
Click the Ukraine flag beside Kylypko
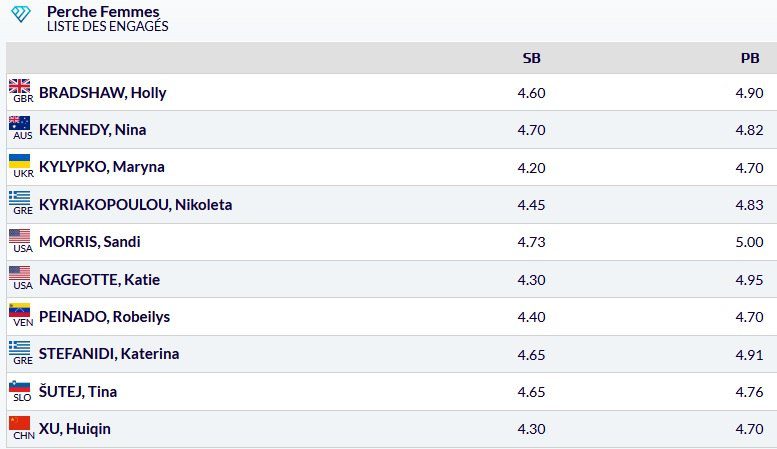(x=20, y=161)
